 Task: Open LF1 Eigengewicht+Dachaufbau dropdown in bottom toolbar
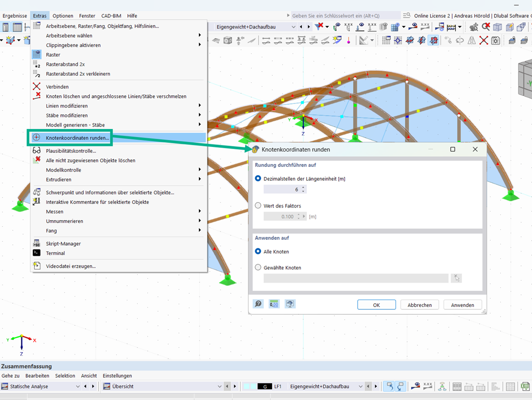coord(360,386)
